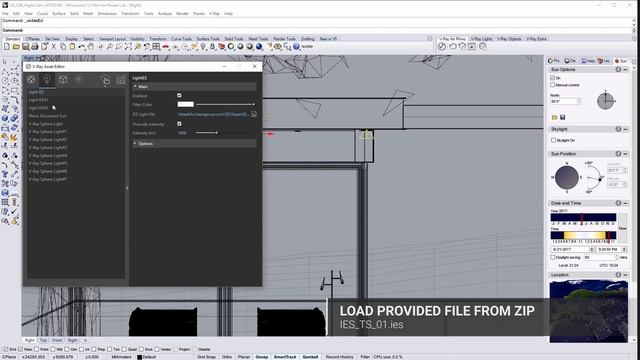
Task: Toggle the SmartTrack status bar button
Action: pos(285,357)
